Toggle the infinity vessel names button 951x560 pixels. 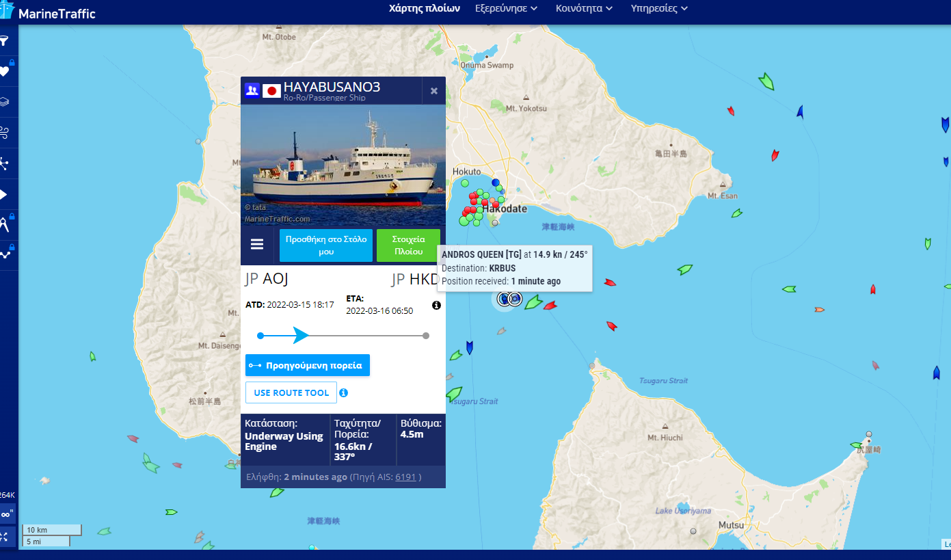point(6,514)
